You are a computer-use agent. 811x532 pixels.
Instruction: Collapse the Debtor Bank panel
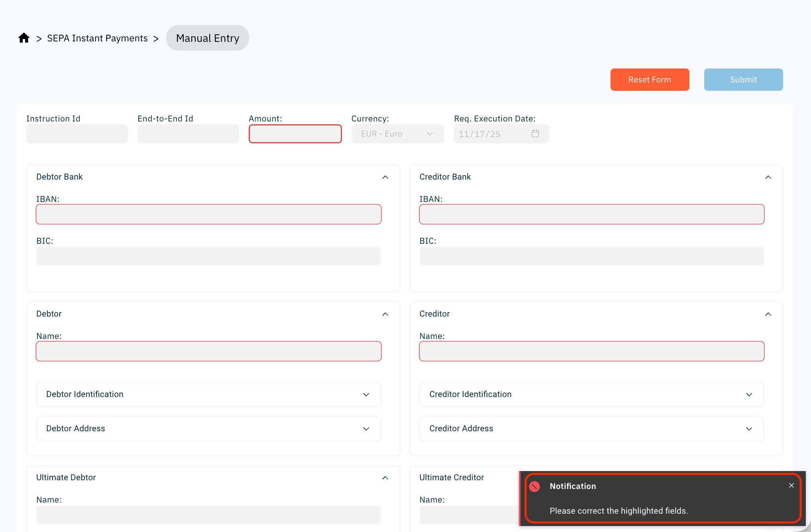coord(385,177)
